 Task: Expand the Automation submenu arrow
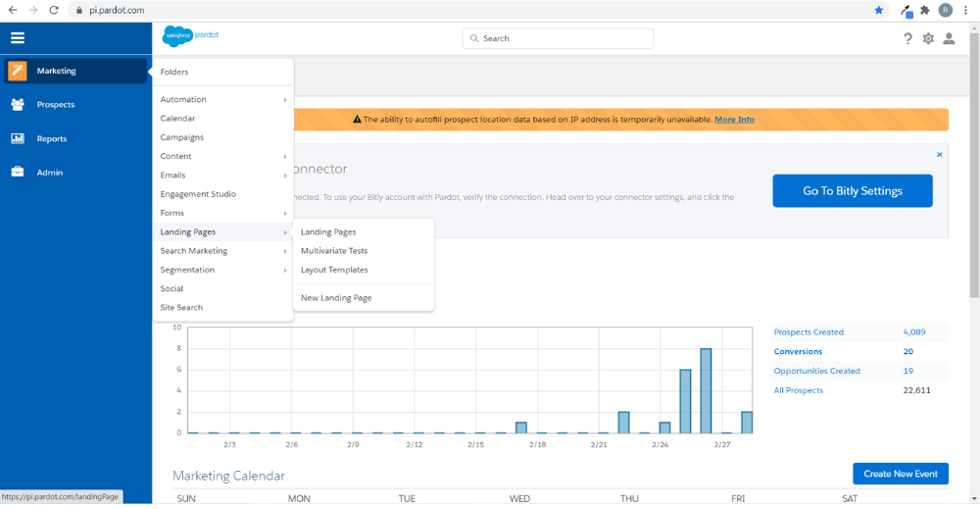pos(285,100)
